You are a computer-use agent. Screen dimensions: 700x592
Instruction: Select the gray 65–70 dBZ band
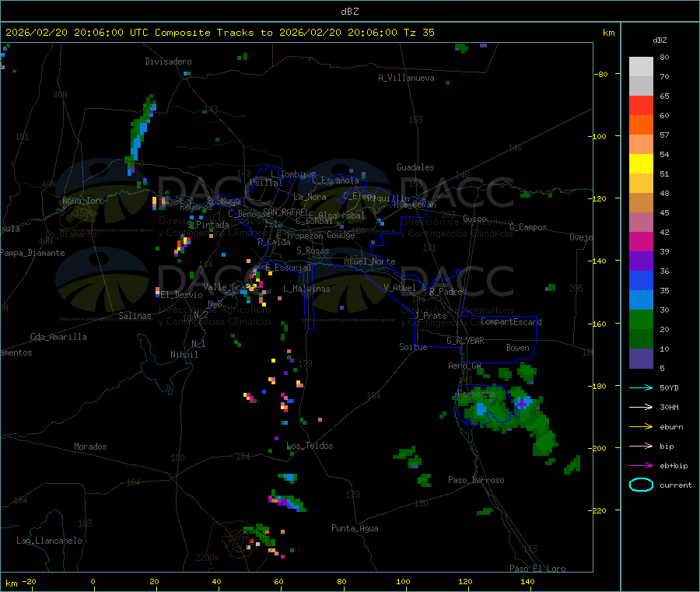pos(641,86)
